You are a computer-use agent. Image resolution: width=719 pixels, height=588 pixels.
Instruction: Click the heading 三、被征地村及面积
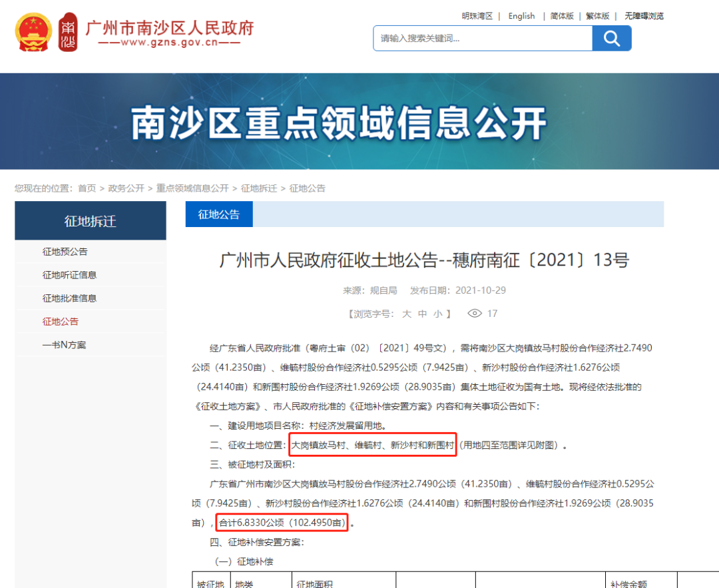pyautogui.click(x=252, y=465)
